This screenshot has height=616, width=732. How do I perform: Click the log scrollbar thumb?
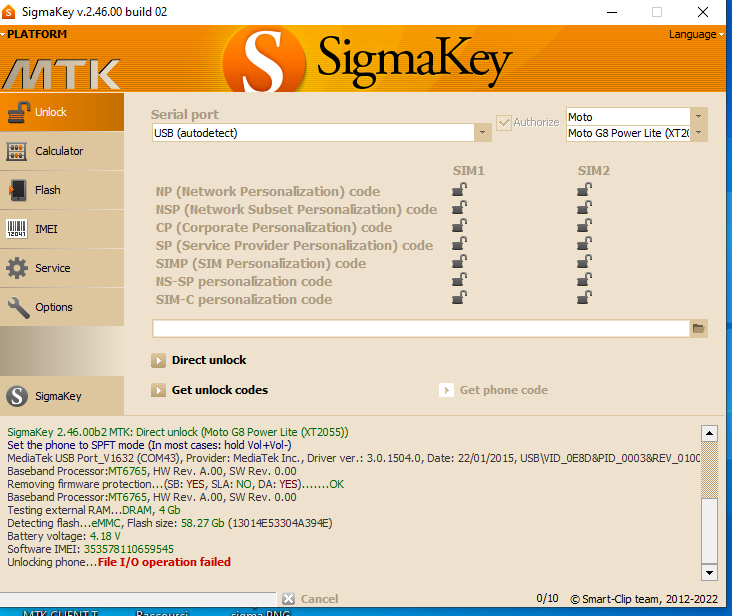709,532
